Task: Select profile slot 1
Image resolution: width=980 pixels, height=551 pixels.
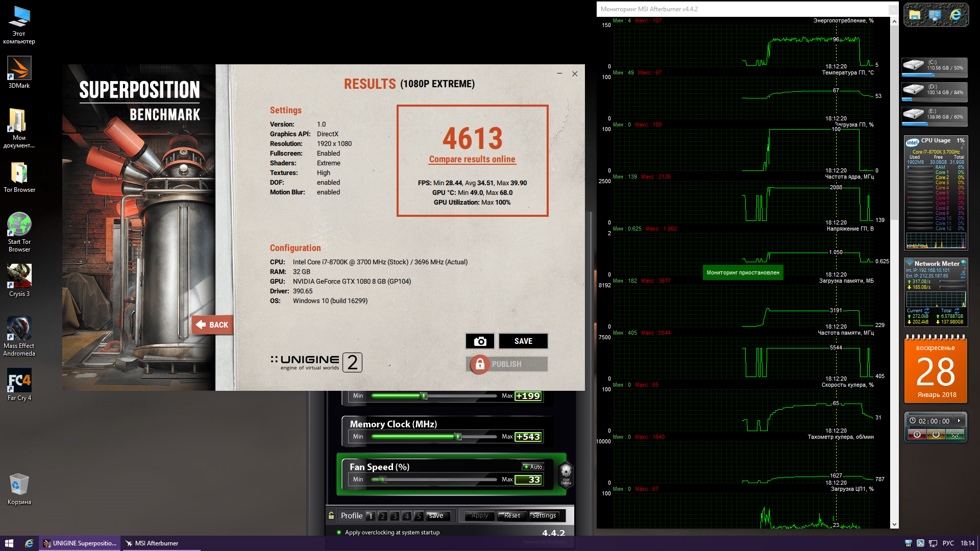Action: [371, 516]
